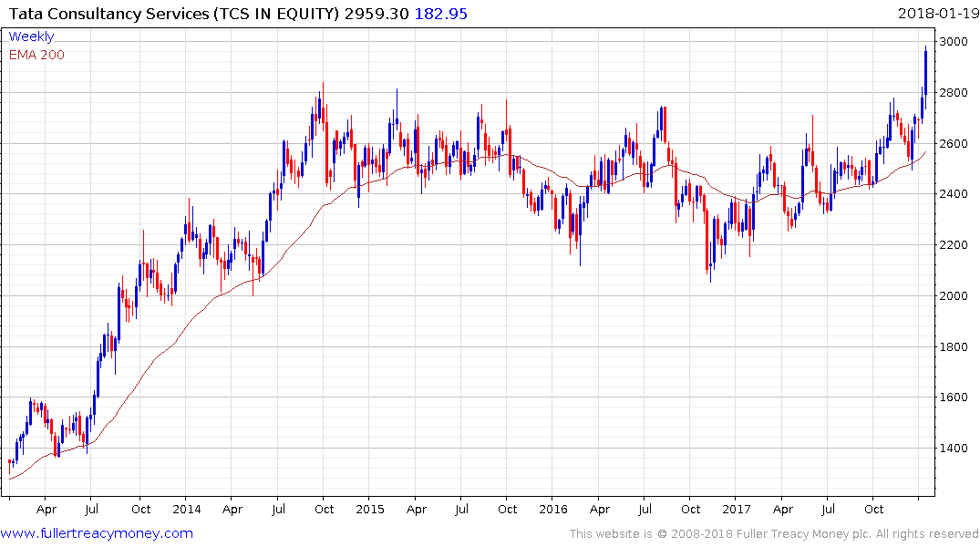
Task: Click the 2600 price axis label
Action: tap(954, 144)
